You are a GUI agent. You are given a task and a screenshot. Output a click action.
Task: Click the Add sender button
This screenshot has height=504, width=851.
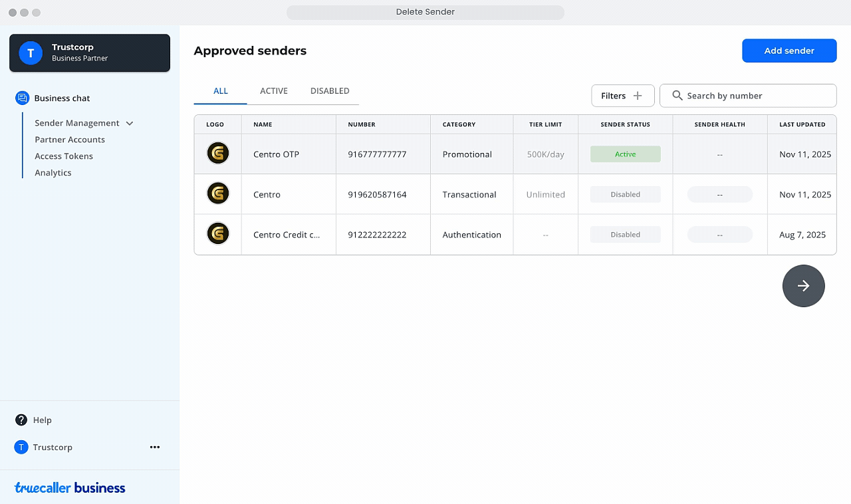click(x=789, y=51)
